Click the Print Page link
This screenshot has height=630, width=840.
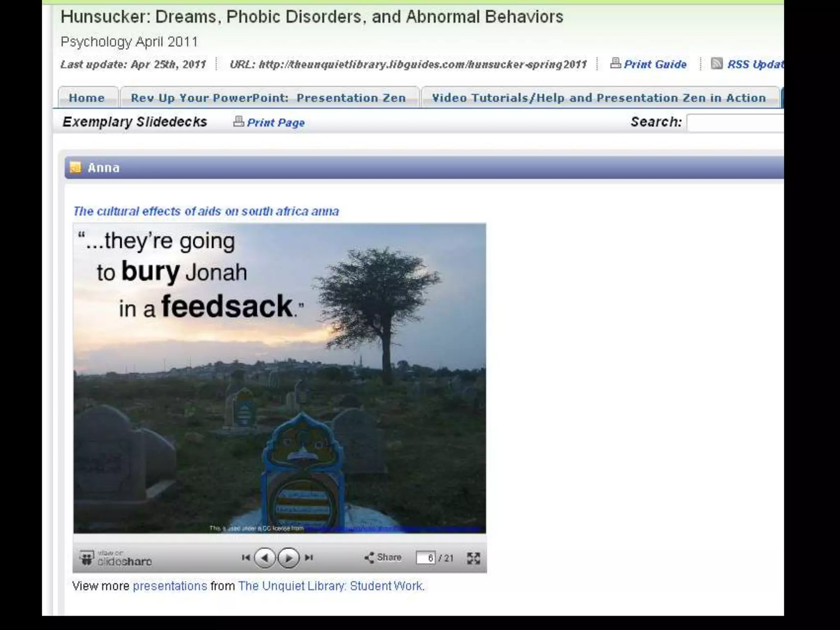coord(276,123)
